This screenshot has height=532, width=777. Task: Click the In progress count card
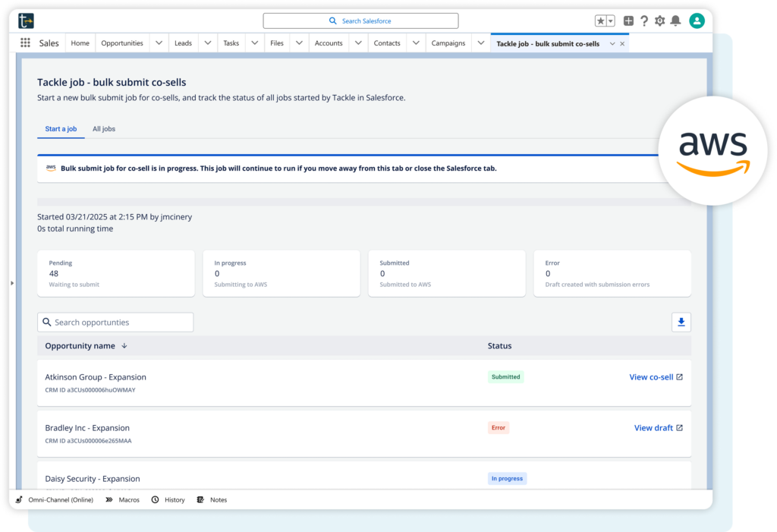[282, 273]
